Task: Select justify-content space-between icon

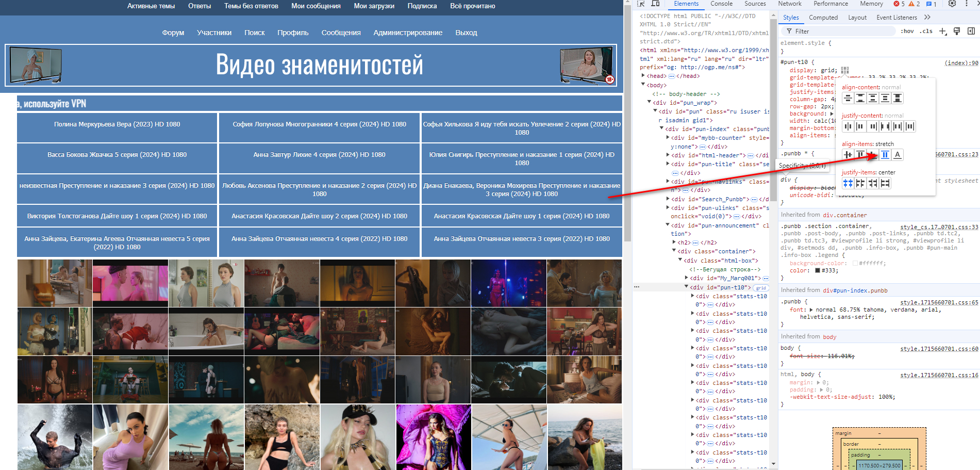Action: tap(885, 126)
